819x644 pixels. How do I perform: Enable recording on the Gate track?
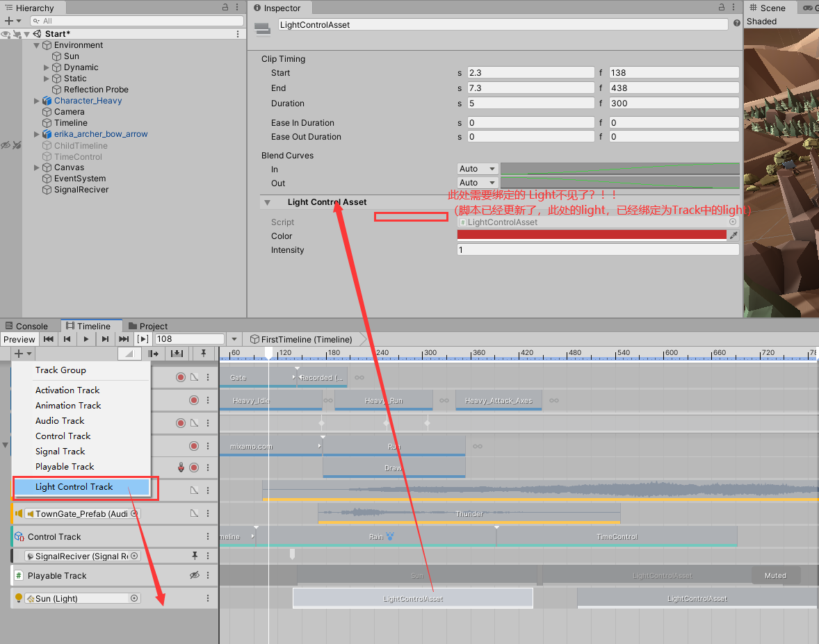pos(181,377)
